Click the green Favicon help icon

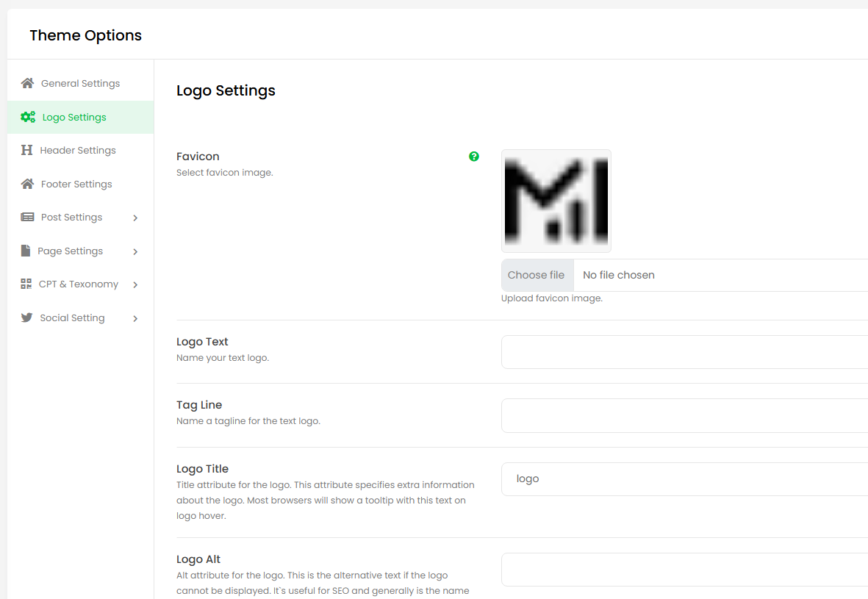pos(474,156)
